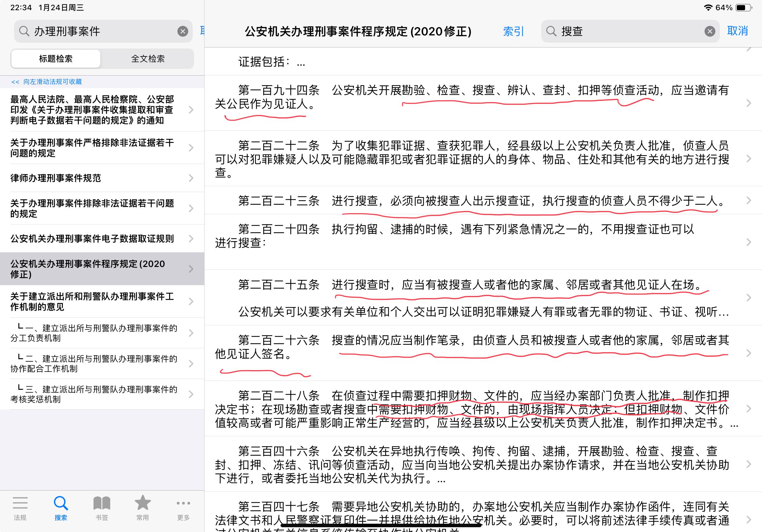Clear the 搜查 search text
The image size is (762, 532).
pos(710,31)
